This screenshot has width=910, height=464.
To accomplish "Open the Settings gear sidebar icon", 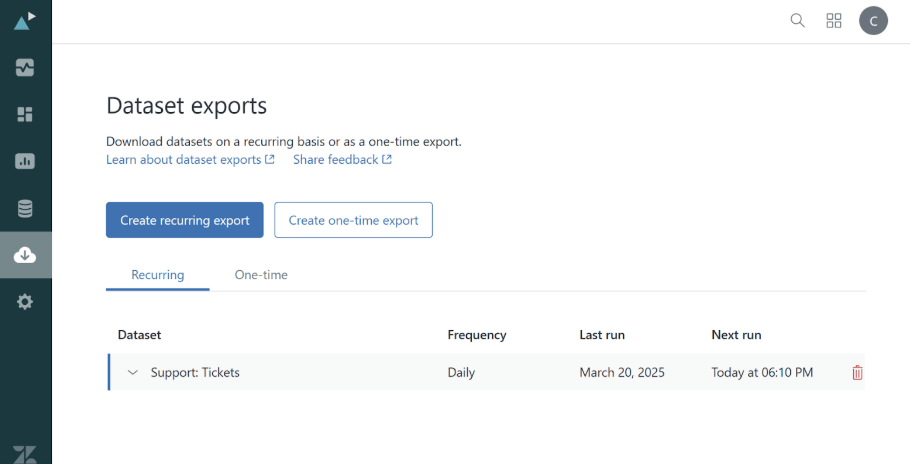I will point(25,302).
